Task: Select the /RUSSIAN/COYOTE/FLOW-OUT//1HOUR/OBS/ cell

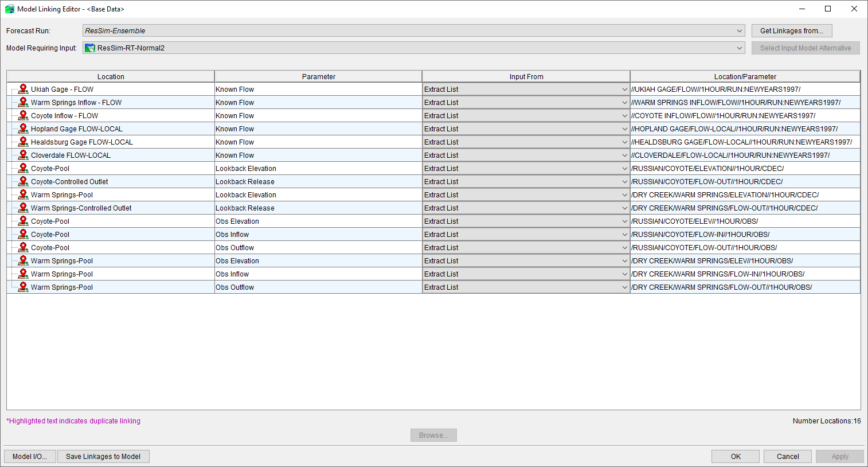Action: coord(745,247)
